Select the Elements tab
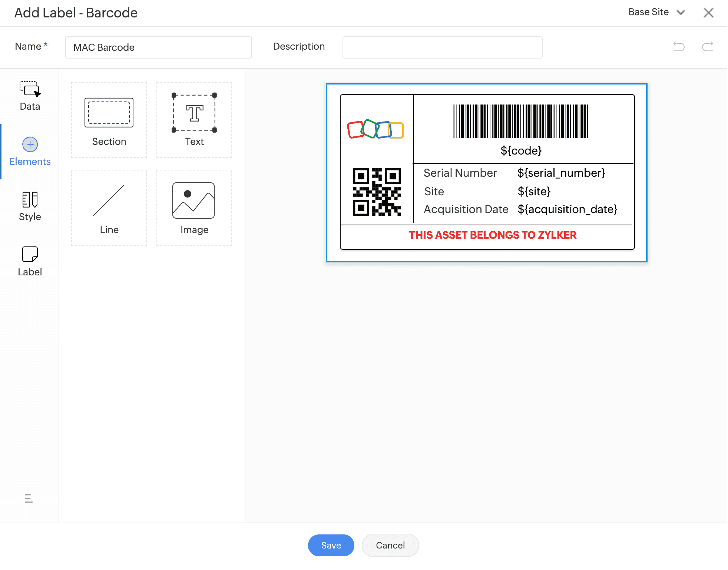The width and height of the screenshot is (728, 570). tap(30, 152)
